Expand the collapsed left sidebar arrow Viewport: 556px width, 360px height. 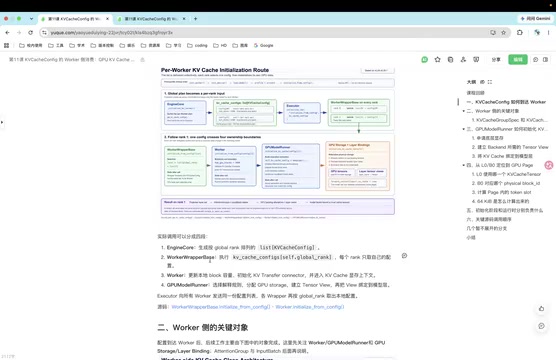pyautogui.click(x=2, y=122)
